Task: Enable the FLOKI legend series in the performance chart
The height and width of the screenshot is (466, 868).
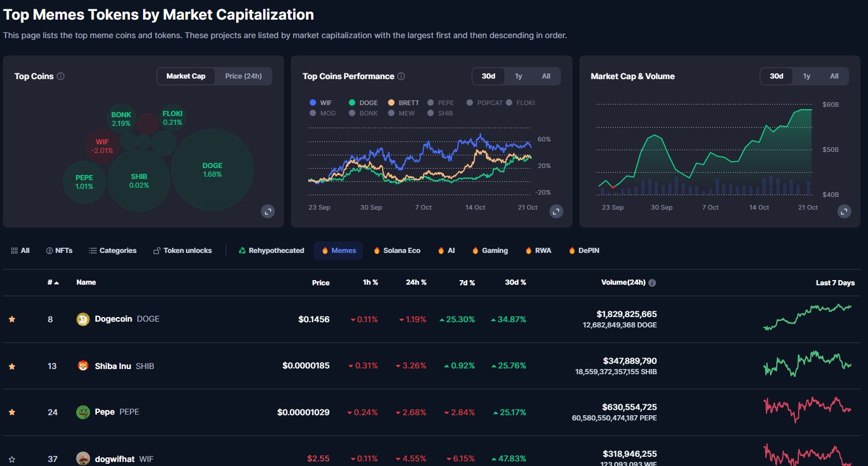Action: [521, 103]
